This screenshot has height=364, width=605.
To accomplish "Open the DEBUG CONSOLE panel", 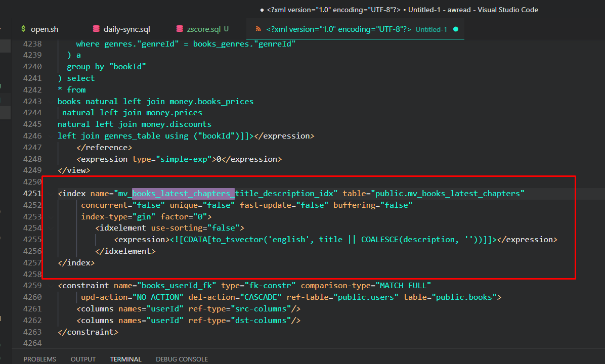I will pyautogui.click(x=182, y=359).
